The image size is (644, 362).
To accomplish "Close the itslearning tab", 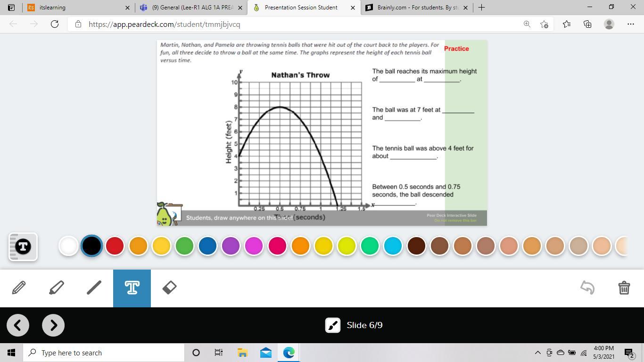I will [127, 8].
